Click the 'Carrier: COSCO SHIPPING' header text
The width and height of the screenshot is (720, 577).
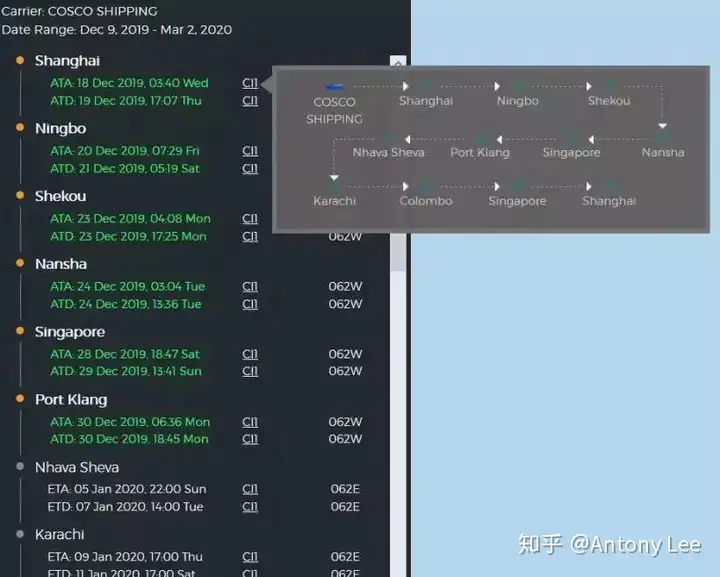coord(79,11)
